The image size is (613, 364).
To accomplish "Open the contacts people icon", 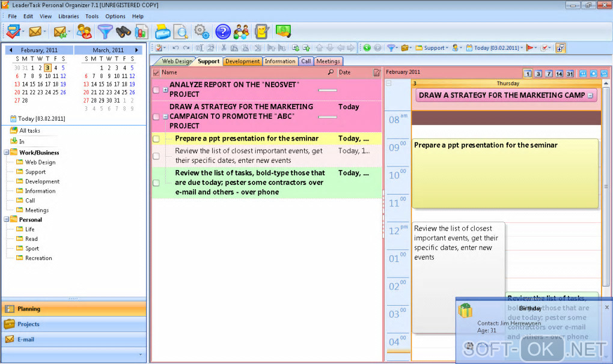I will [x=84, y=32].
